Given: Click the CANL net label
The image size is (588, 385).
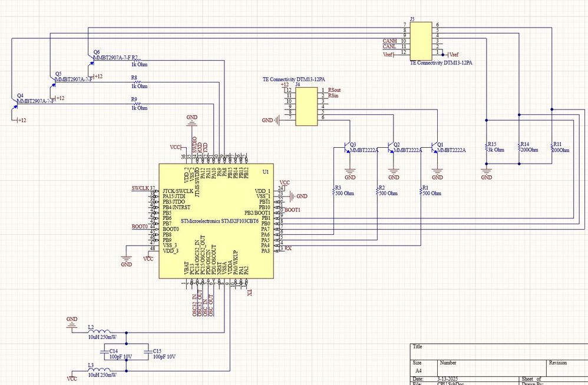Looking at the screenshot, I should point(389,47).
